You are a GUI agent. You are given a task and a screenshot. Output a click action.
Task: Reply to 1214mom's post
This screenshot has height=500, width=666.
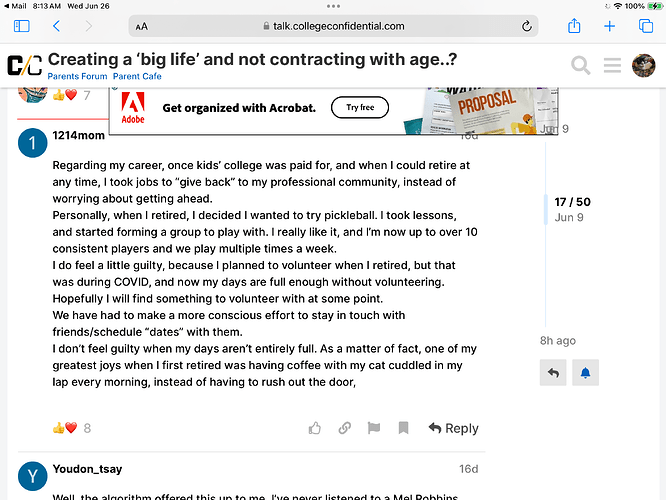454,428
